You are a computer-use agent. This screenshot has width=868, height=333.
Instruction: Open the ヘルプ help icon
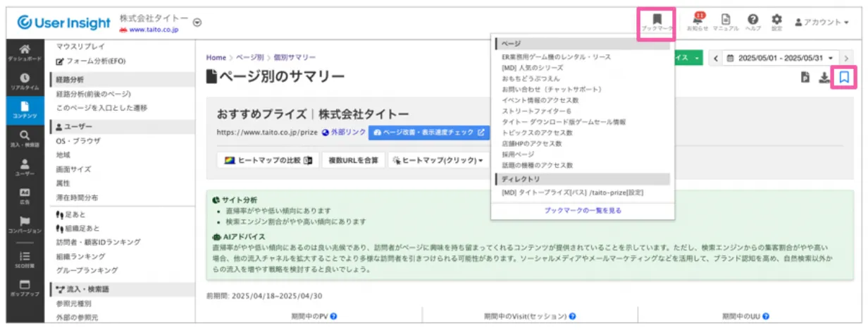(x=753, y=23)
